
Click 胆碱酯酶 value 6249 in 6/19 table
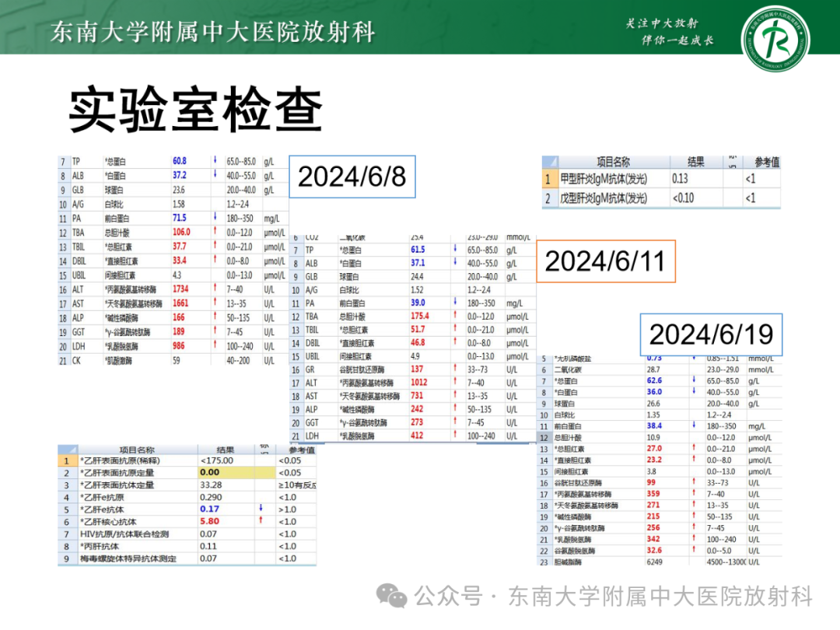[x=654, y=562]
